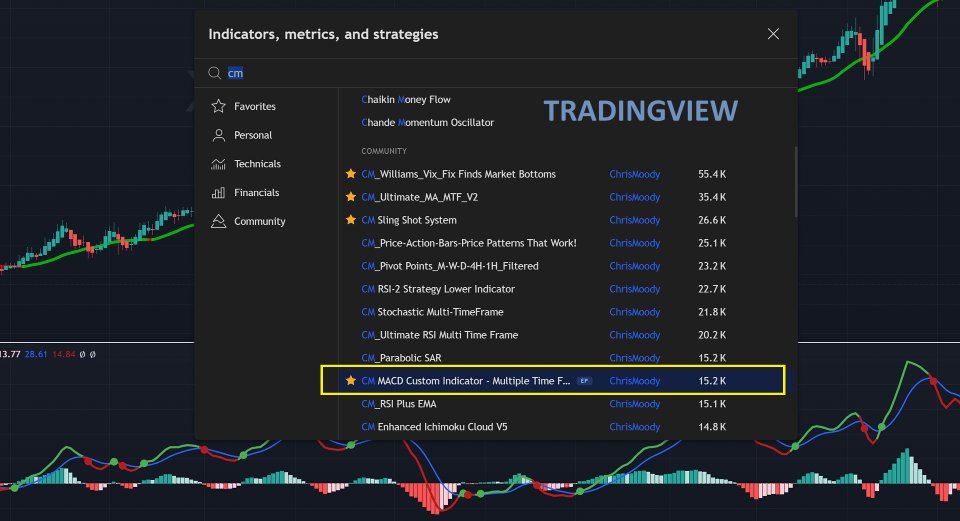The width and height of the screenshot is (960, 521).
Task: Add Chaikin Money Flow indicator
Action: click(406, 99)
